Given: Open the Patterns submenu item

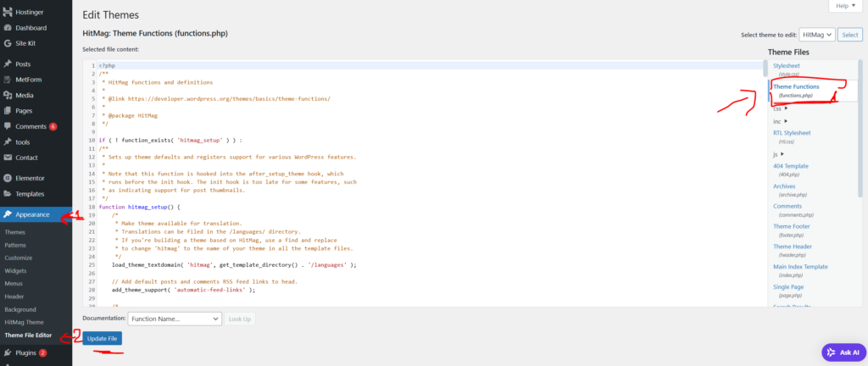Looking at the screenshot, I should [15, 245].
